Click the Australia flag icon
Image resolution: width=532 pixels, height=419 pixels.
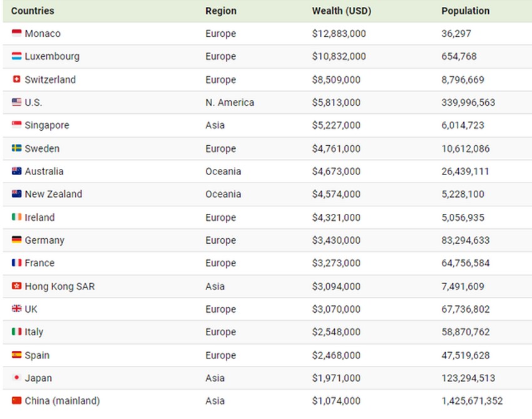coord(16,171)
